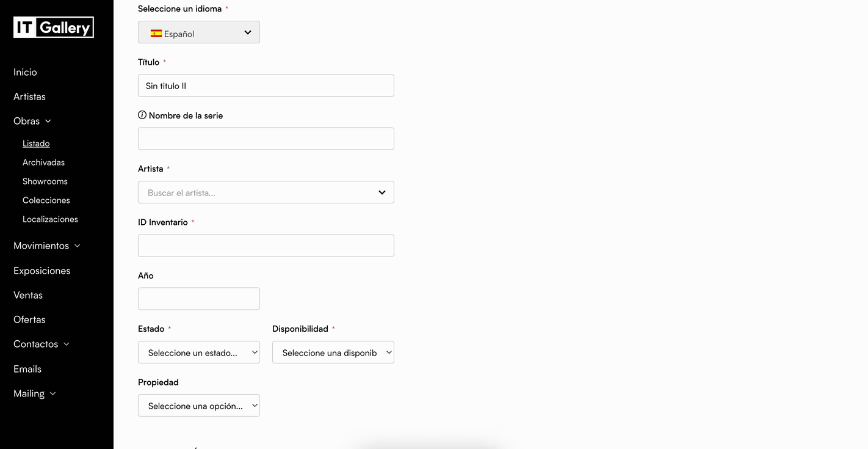The width and height of the screenshot is (868, 449).
Task: Open the Artista search dropdown
Action: (266, 192)
